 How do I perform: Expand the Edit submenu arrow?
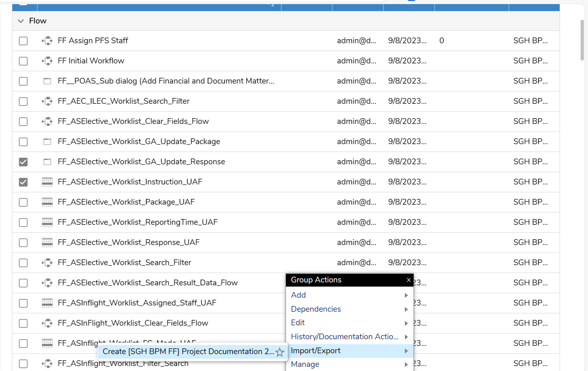(406, 323)
